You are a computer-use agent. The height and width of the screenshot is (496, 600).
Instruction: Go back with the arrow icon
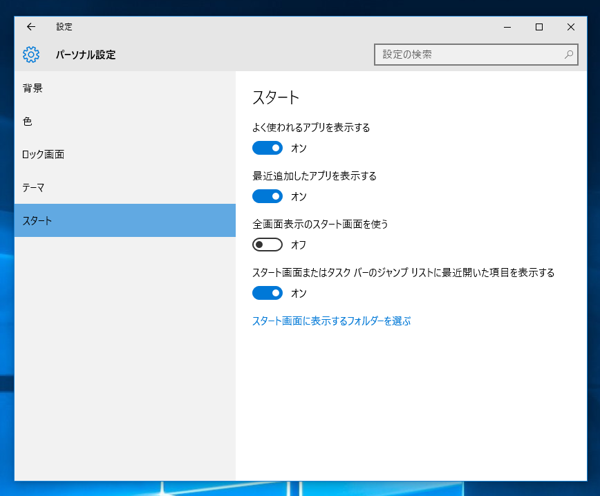click(31, 27)
